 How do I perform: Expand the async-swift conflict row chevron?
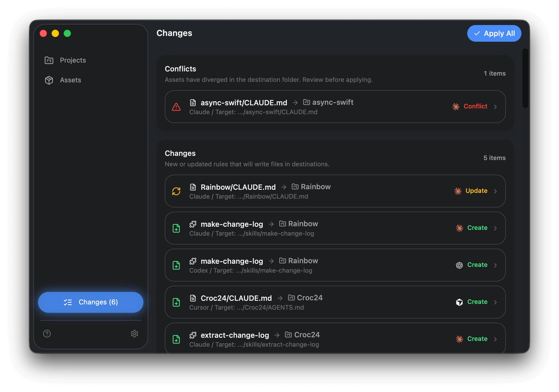click(496, 107)
